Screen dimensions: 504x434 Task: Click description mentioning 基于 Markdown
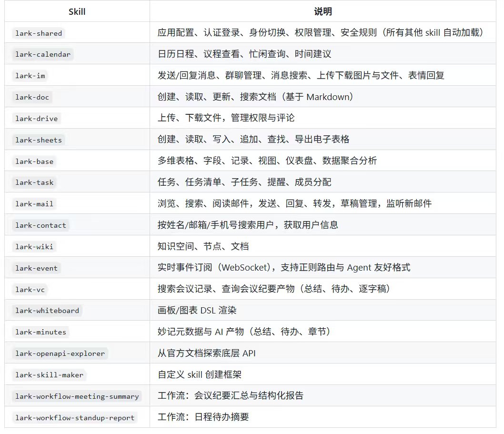point(256,97)
